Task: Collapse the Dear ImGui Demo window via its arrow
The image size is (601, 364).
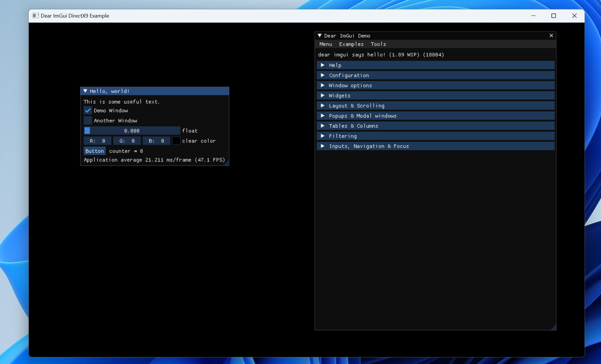Action: pyautogui.click(x=320, y=35)
